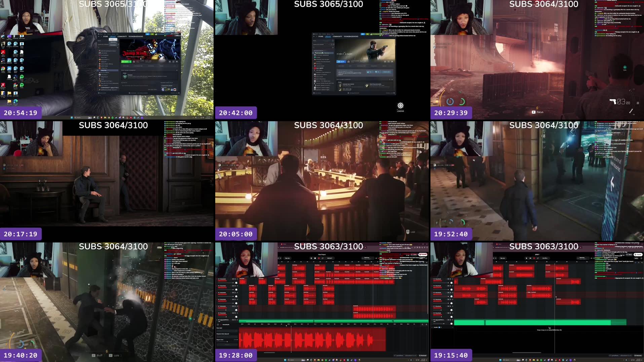Open COMMUNITY tab in 20:54:19 frame Steam window
Screen dimensions: 644x362
(x=122, y=36)
